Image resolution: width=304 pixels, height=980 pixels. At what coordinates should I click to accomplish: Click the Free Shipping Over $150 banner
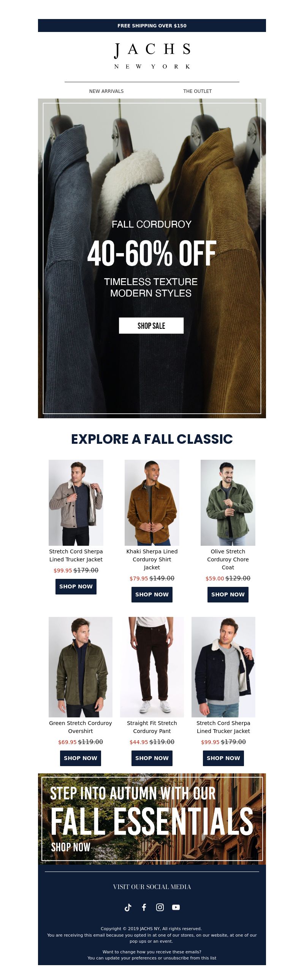point(152,25)
